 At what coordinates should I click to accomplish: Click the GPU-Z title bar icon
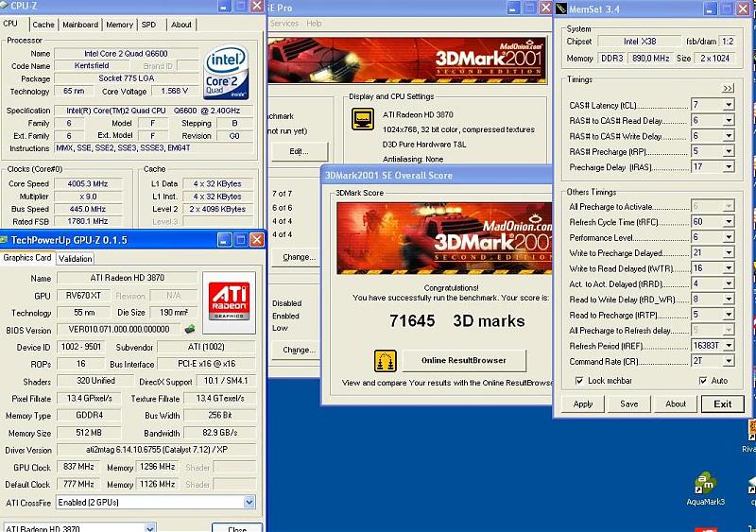pyautogui.click(x=4, y=240)
